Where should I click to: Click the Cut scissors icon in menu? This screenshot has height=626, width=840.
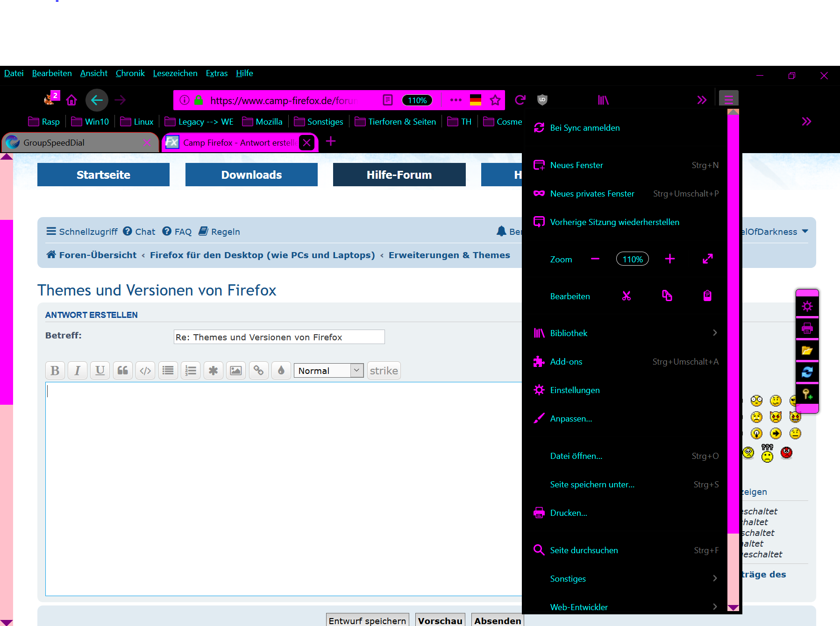click(626, 296)
